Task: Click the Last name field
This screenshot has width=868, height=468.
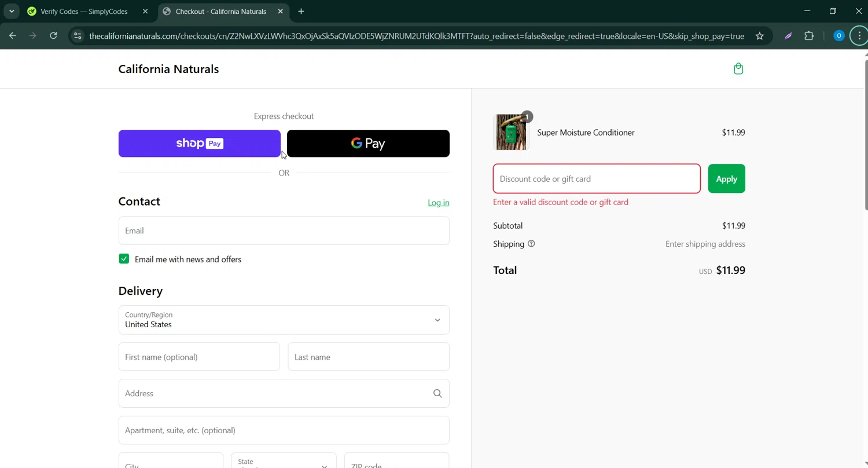Action: pos(369,357)
